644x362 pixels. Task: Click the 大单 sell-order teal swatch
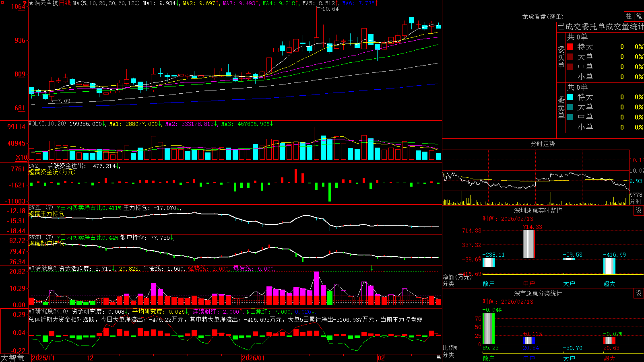(x=570, y=107)
